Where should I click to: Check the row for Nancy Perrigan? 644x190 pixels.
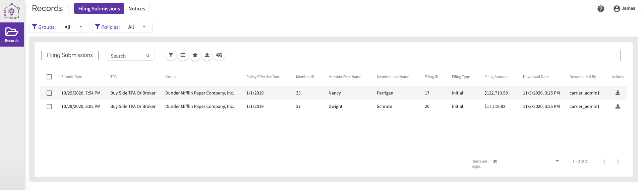point(49,93)
